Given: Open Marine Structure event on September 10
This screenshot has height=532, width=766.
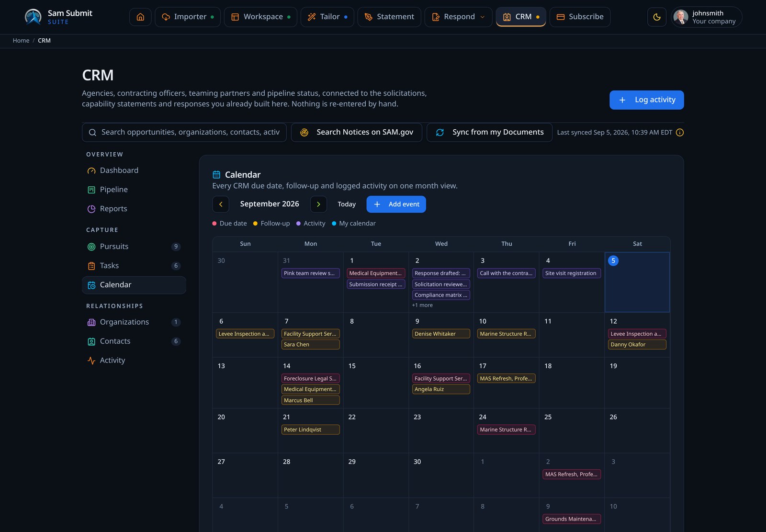Looking at the screenshot, I should pyautogui.click(x=507, y=334).
